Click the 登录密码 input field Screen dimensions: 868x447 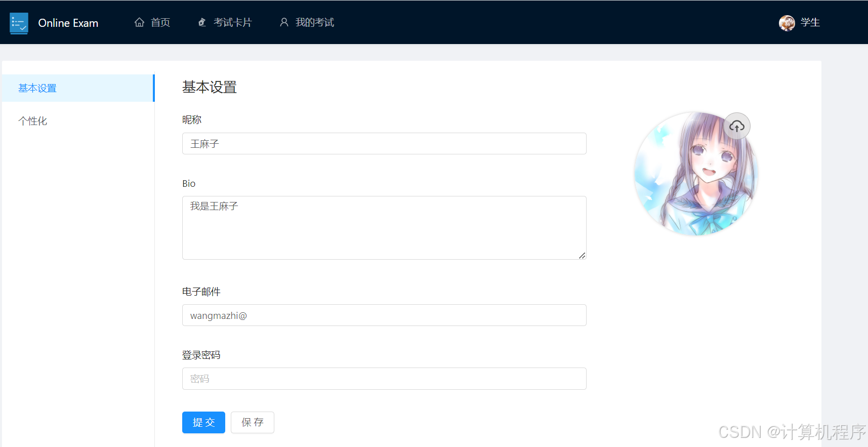[384, 379]
